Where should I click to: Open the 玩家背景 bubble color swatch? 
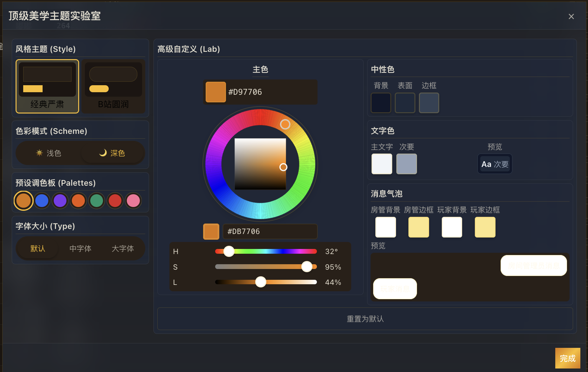[x=452, y=227]
